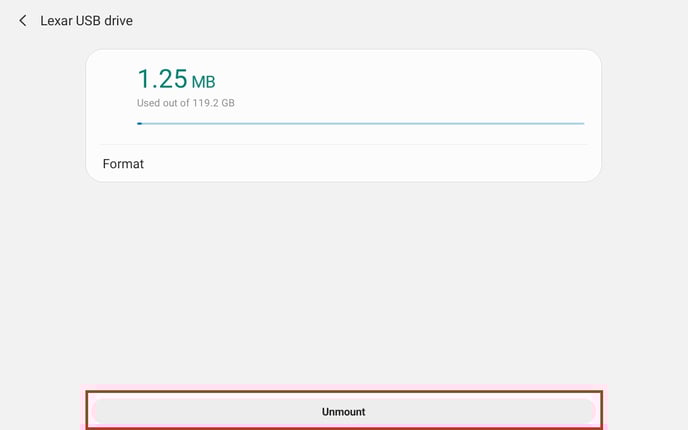Tap the back arrow icon
This screenshot has width=688, height=430.
23,20
